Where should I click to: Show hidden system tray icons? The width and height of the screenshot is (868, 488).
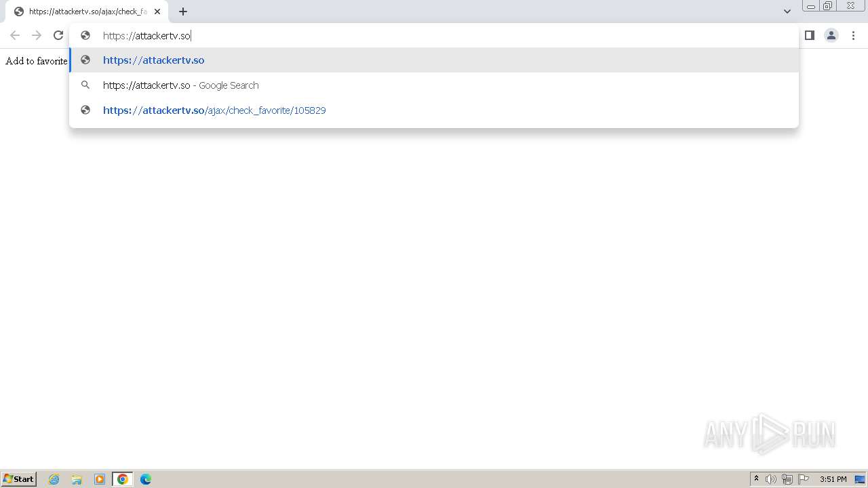pyautogui.click(x=756, y=479)
